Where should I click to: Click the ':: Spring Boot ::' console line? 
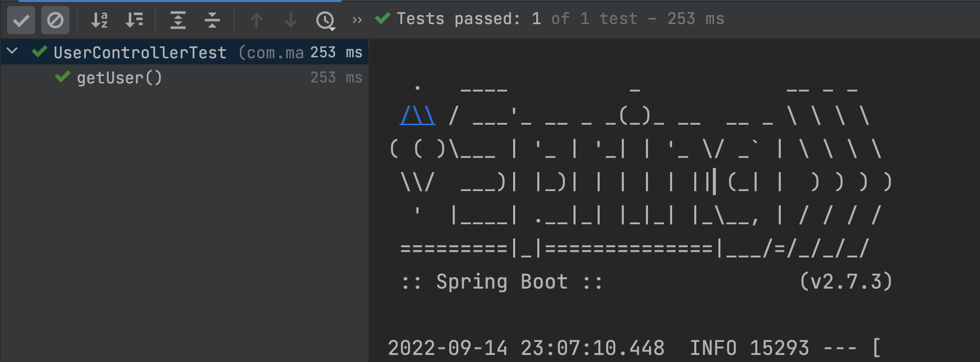(x=502, y=282)
